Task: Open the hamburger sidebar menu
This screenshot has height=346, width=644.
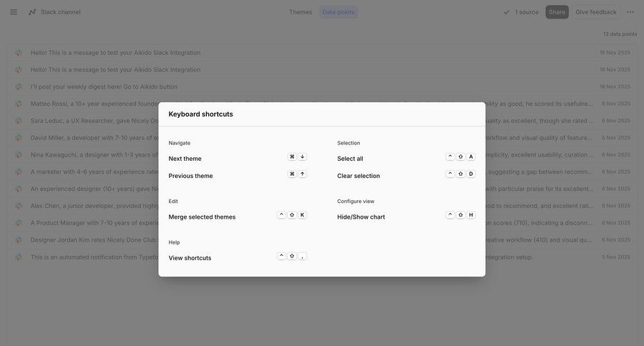Action: [x=14, y=12]
